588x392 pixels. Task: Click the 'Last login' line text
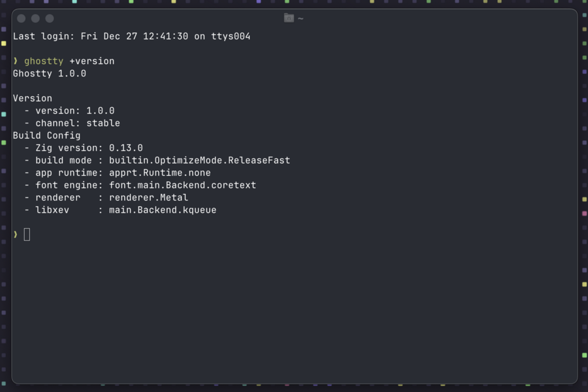(132, 36)
